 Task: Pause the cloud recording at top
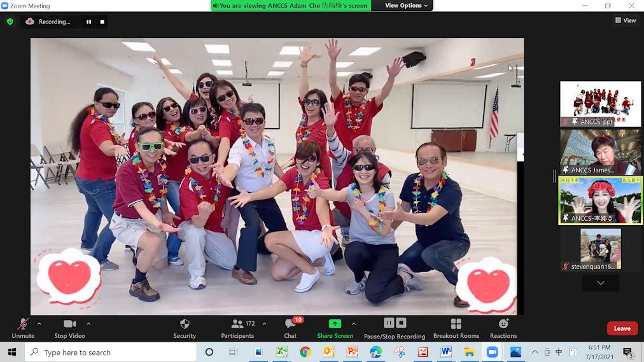click(x=88, y=22)
